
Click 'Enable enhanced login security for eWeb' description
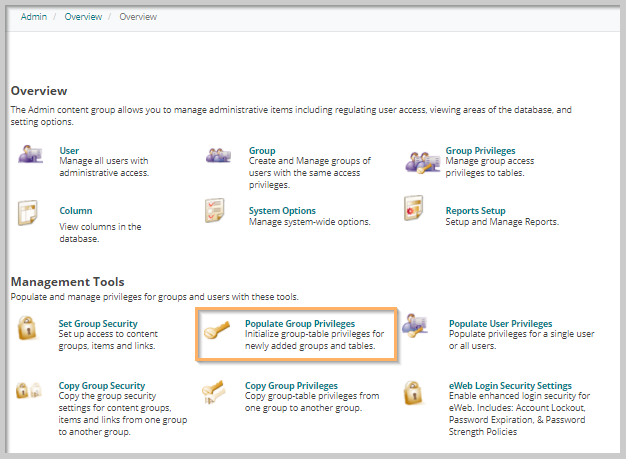coord(519,413)
